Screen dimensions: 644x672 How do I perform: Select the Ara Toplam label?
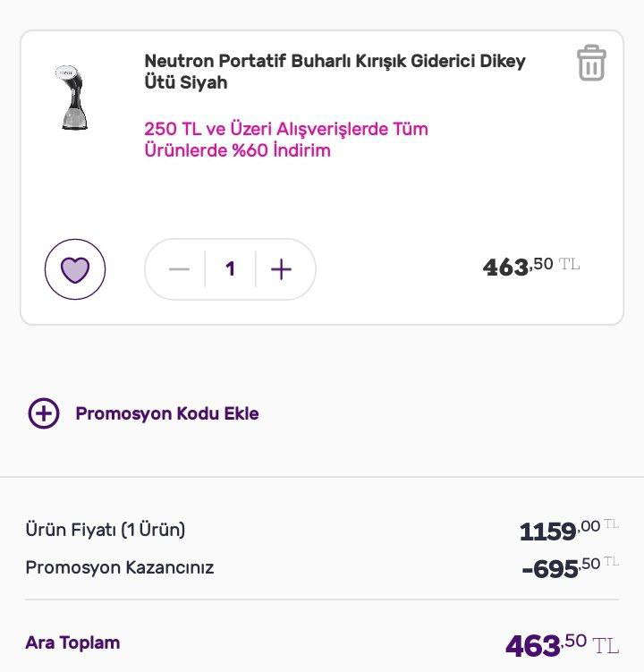point(72,642)
